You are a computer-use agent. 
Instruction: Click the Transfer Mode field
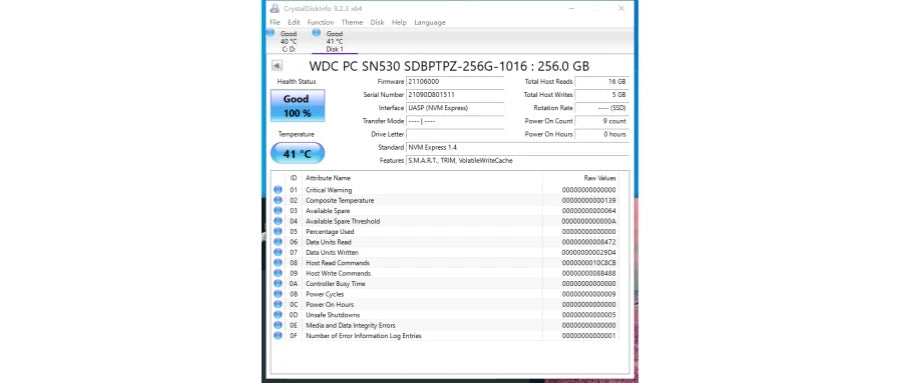(x=455, y=121)
